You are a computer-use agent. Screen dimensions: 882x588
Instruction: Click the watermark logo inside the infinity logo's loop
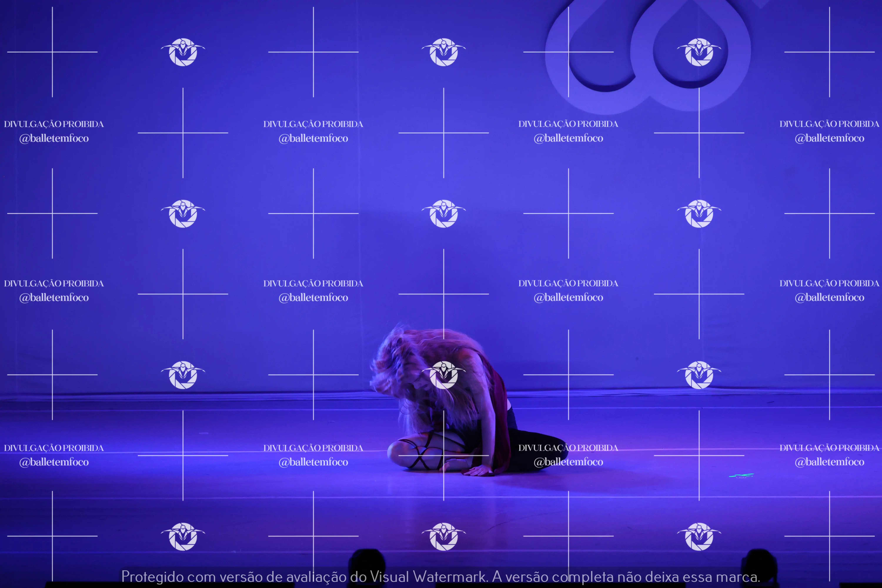point(699,52)
